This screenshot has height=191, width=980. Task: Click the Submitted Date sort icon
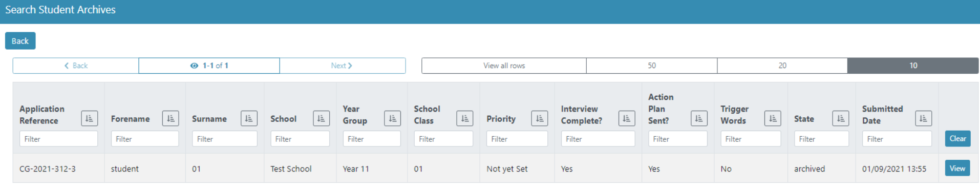tap(923, 118)
